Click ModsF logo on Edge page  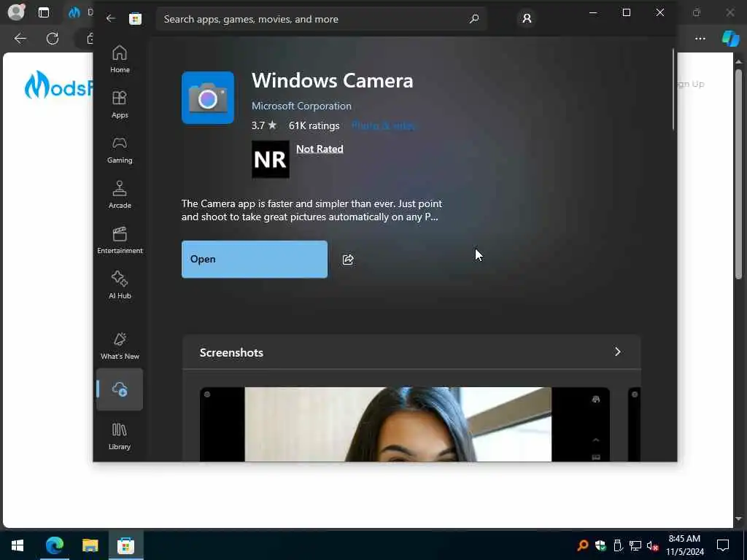[58, 85]
